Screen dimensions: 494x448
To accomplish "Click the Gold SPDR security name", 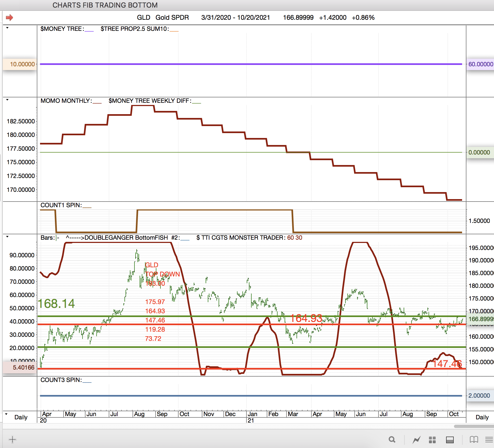I will tap(172, 18).
